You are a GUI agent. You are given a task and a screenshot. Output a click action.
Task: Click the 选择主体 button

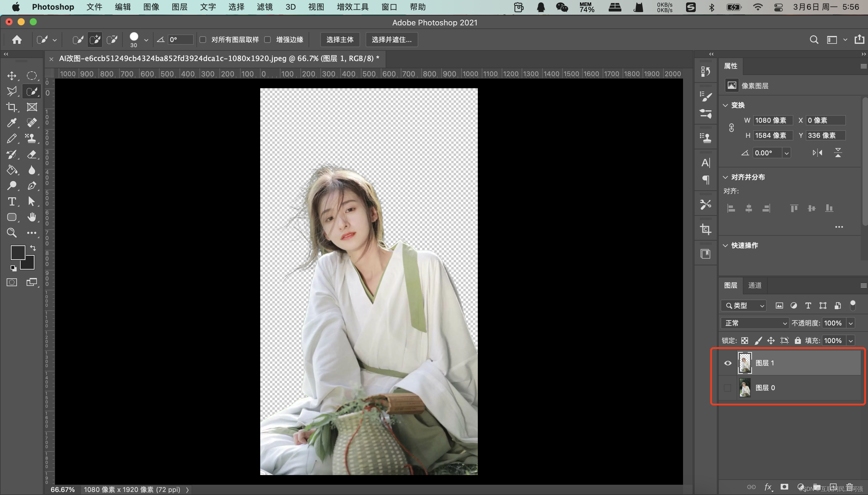pyautogui.click(x=340, y=40)
